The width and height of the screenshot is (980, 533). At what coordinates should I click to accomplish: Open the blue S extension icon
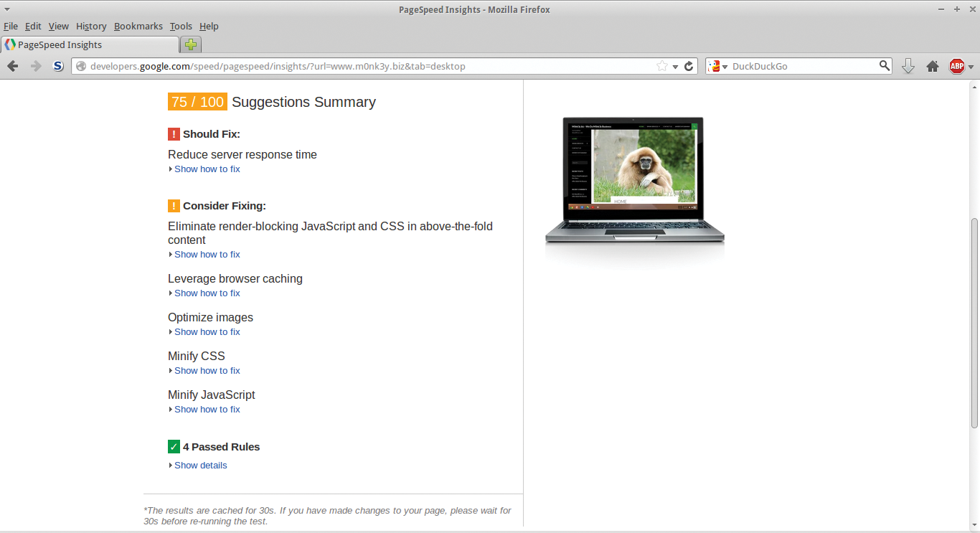coord(58,66)
